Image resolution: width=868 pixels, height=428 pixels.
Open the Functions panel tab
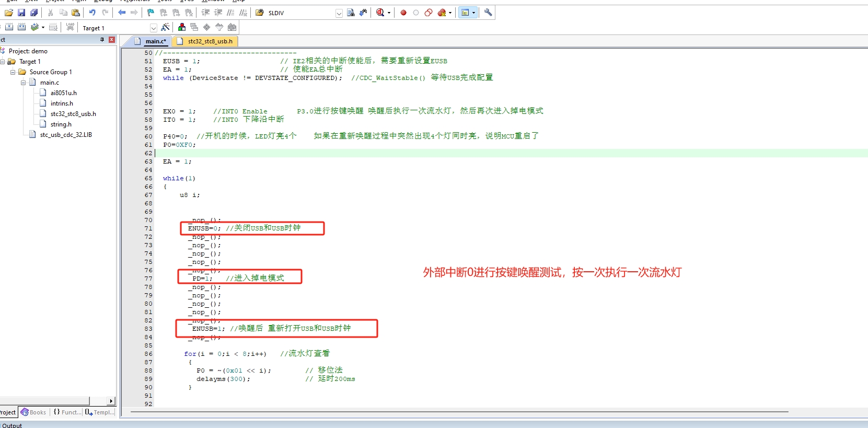[67, 412]
